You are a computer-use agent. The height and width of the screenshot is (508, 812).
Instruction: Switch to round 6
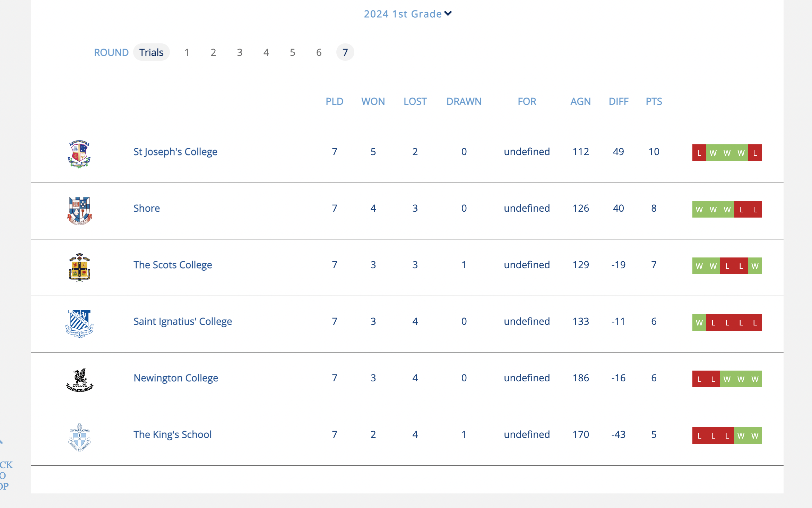click(319, 52)
